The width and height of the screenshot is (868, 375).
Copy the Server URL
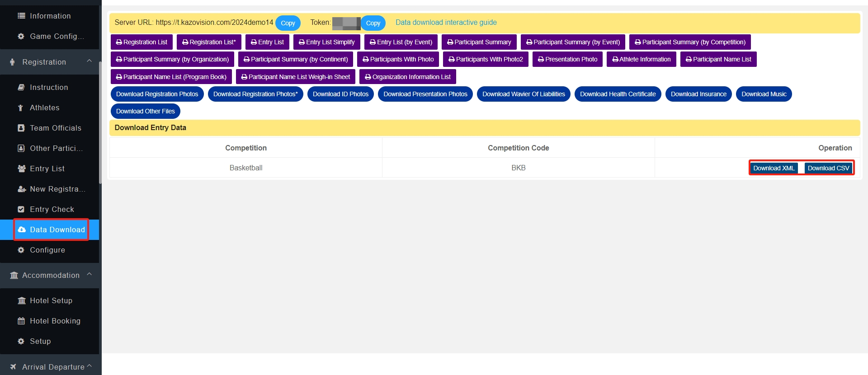coord(288,23)
